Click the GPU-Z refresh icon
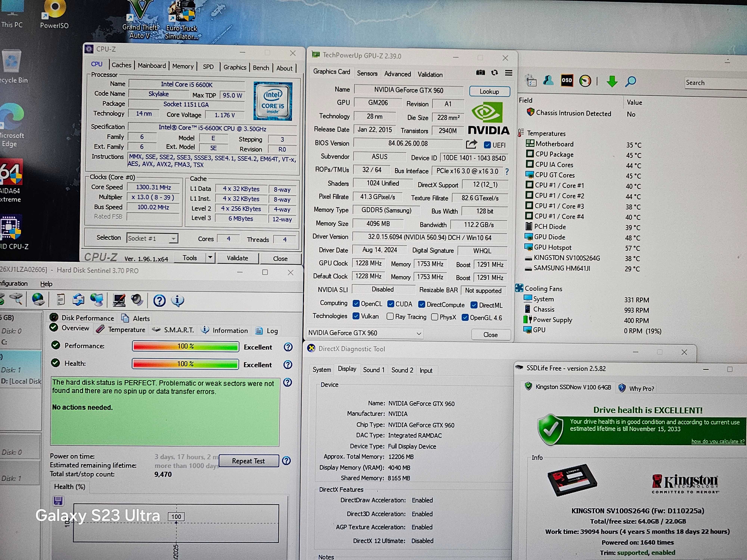The image size is (747, 560). click(494, 73)
